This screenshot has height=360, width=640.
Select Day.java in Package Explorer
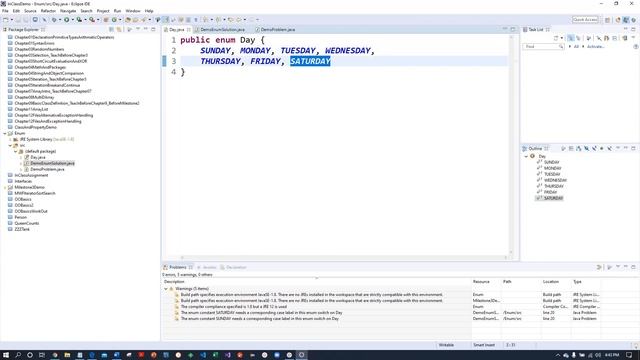[38, 158]
